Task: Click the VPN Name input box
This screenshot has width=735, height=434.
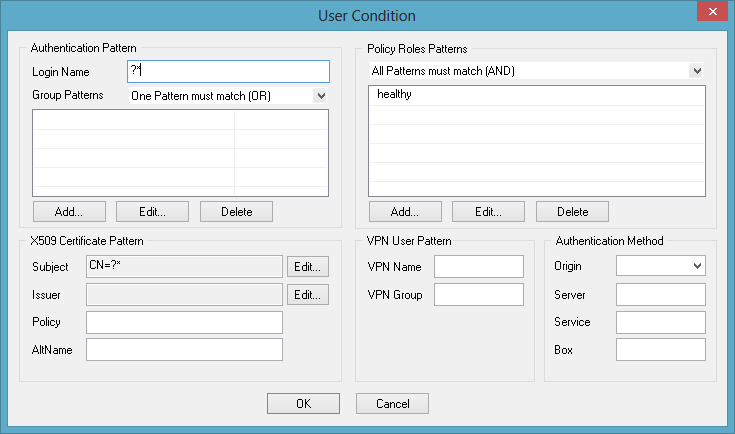Action: tap(479, 267)
